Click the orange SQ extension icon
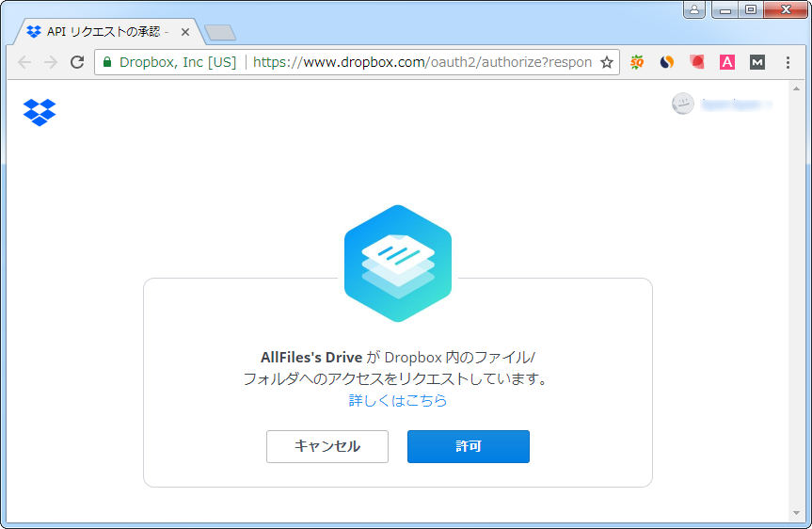Viewport: 812px width, 529px height. pos(637,63)
